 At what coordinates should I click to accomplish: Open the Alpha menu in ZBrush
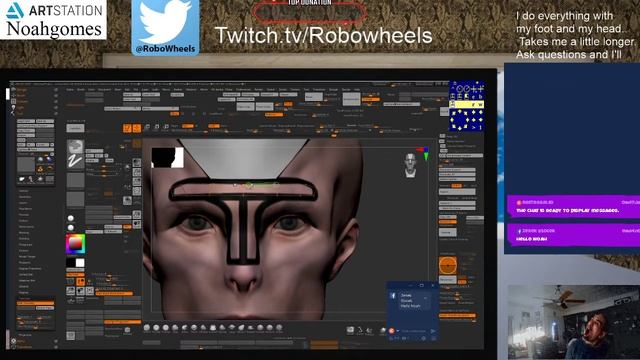[x=70, y=89]
